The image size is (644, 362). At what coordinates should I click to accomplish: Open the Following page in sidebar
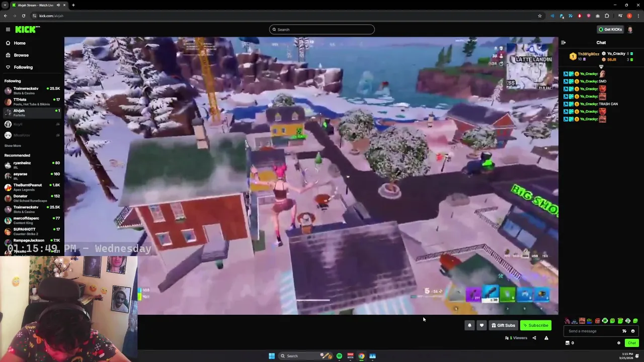click(x=23, y=67)
